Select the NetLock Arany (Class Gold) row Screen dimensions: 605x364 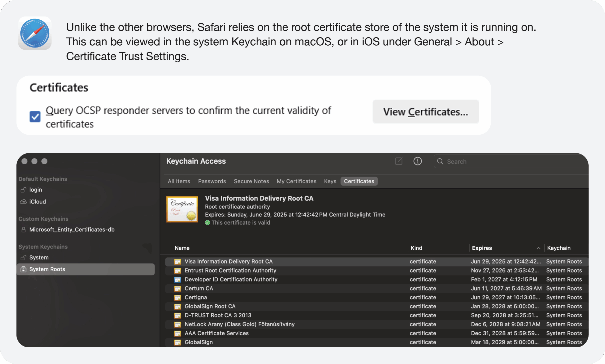(x=377, y=324)
